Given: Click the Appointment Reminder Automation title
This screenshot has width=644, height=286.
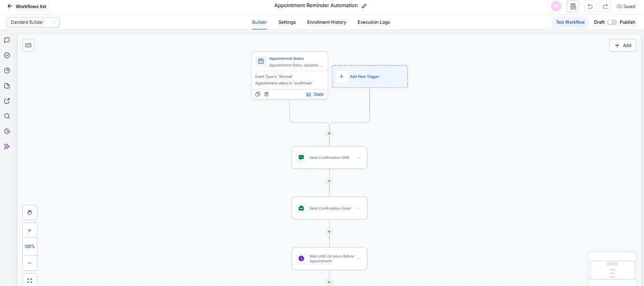Looking at the screenshot, I should [316, 6].
